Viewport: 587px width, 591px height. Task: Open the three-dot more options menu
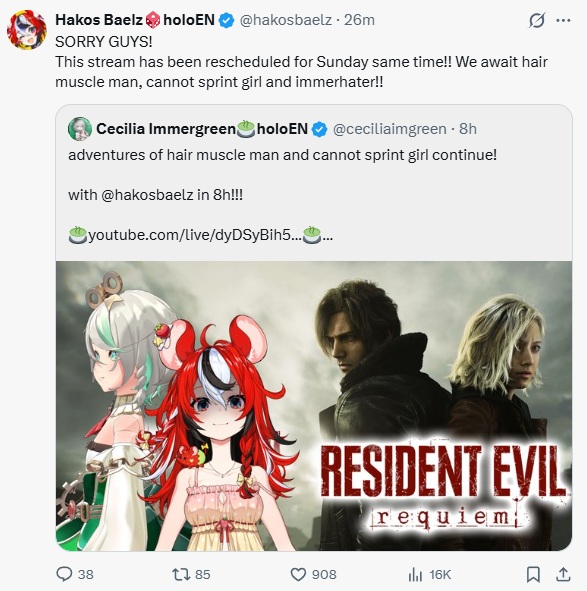[563, 20]
